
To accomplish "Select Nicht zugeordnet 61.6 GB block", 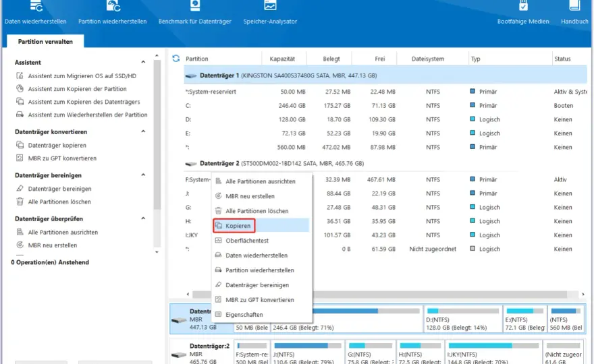I will [x=564, y=353].
